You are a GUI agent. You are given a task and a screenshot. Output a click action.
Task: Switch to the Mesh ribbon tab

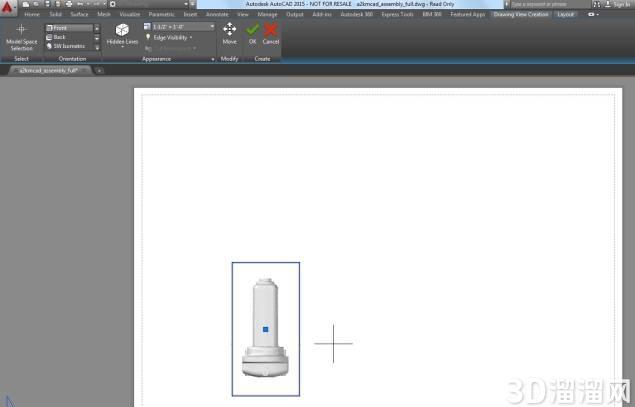(x=104, y=14)
